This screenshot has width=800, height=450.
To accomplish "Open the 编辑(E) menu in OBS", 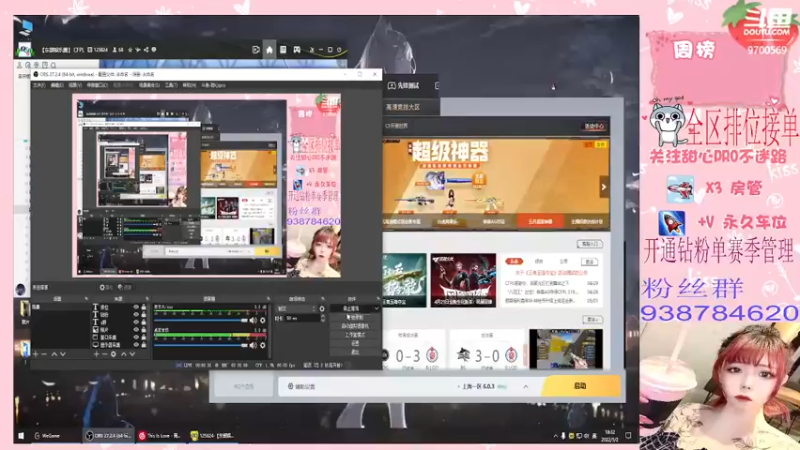I will [57, 85].
